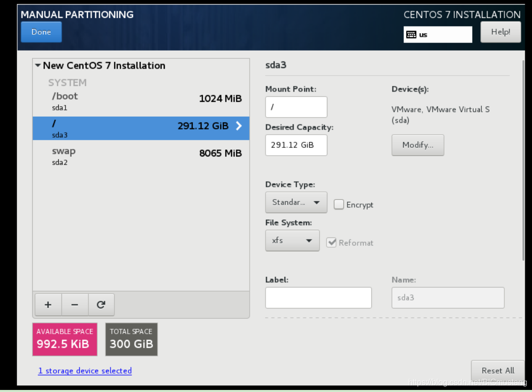Image resolution: width=532 pixels, height=392 pixels.
Task: Toggle the Reformat checkbox
Action: [x=331, y=243]
